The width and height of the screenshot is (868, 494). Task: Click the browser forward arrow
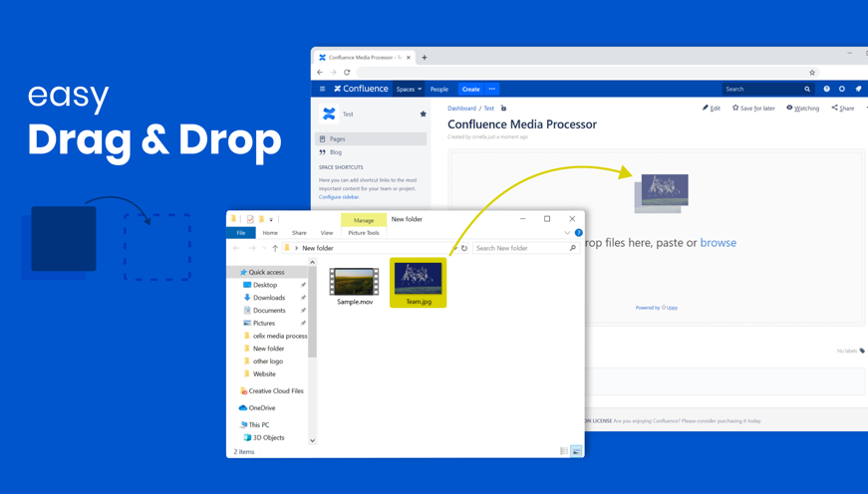tap(333, 72)
